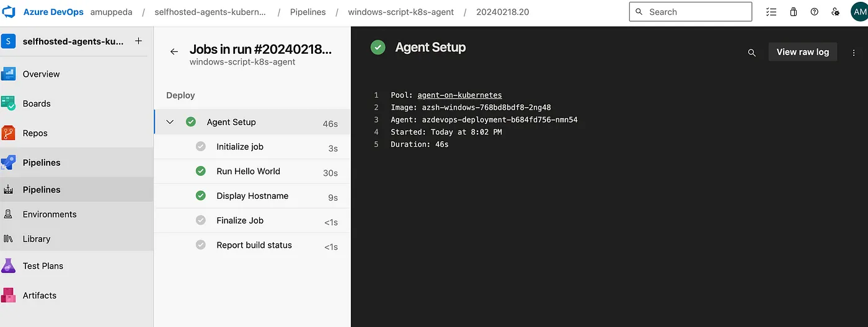Click amuppeda in the breadcrumb
The image size is (868, 327).
click(x=112, y=12)
